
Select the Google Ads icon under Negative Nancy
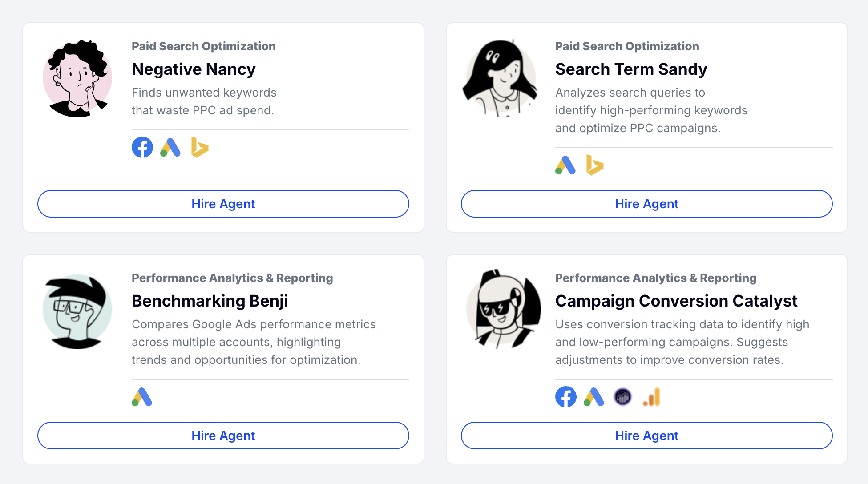pyautogui.click(x=170, y=147)
